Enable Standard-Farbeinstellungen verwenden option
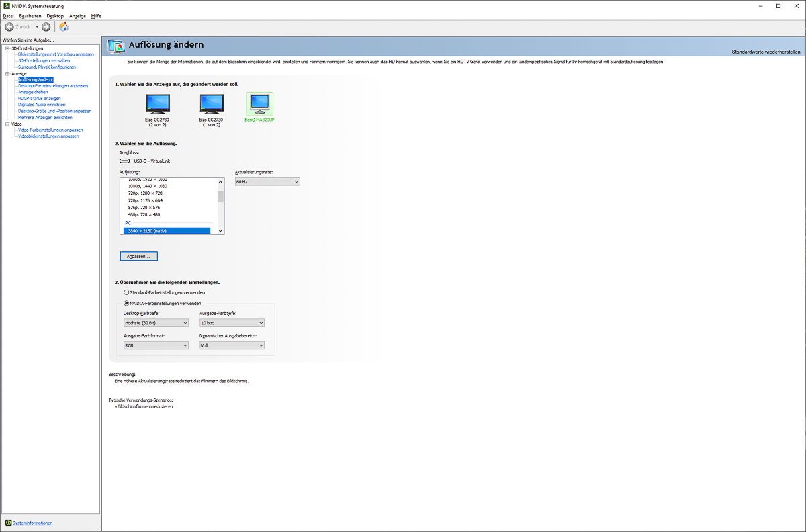 point(126,293)
